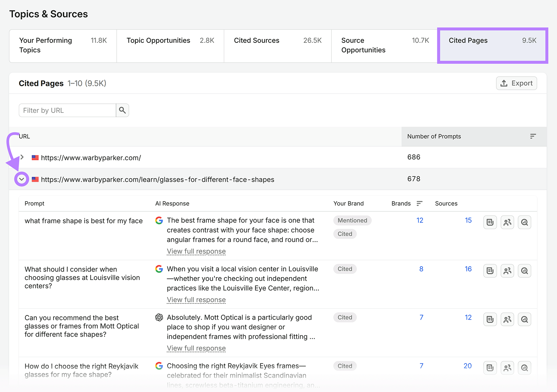557x392 pixels.
Task: Sort by Number of Prompts column
Action: pos(533,136)
